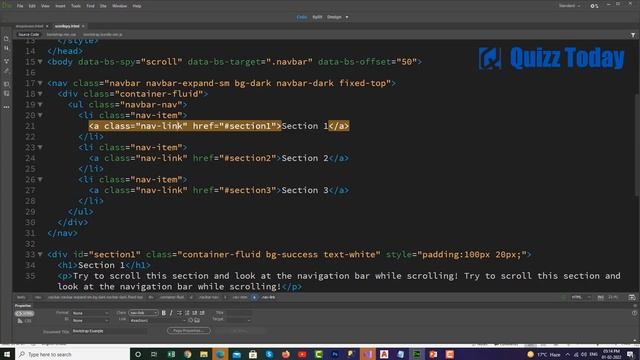Click the Ordered List icon in Properties
640x360 pixels.
(187, 313)
